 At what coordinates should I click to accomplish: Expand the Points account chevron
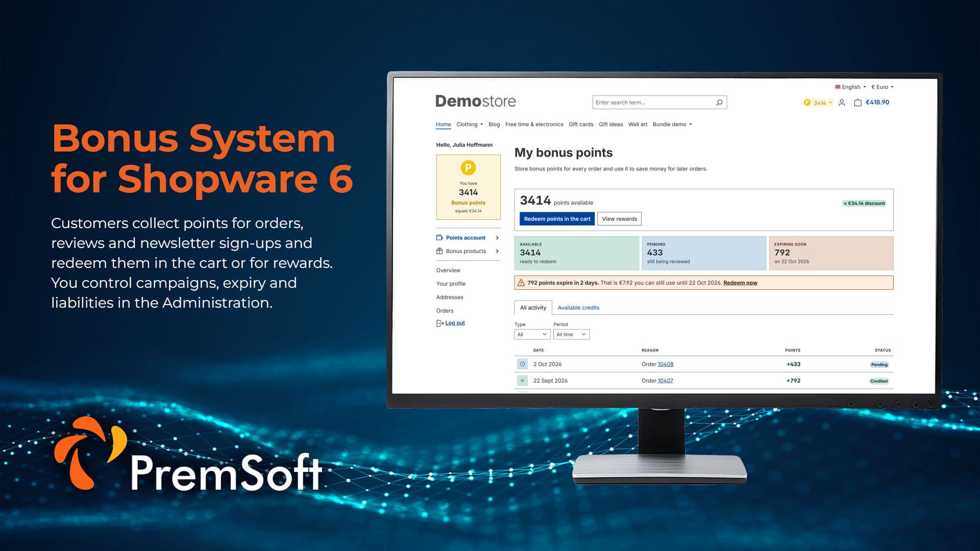[497, 238]
